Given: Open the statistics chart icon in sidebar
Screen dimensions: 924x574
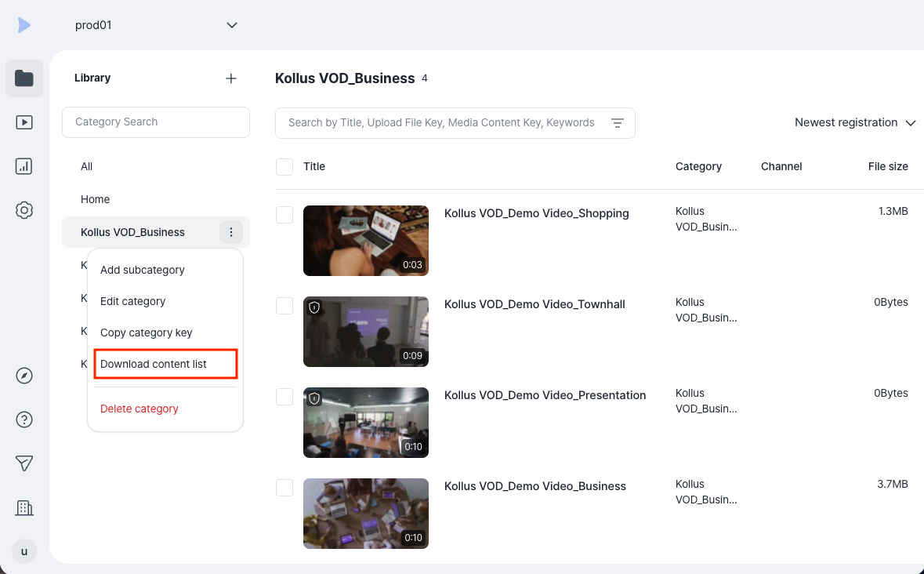Looking at the screenshot, I should [x=24, y=166].
